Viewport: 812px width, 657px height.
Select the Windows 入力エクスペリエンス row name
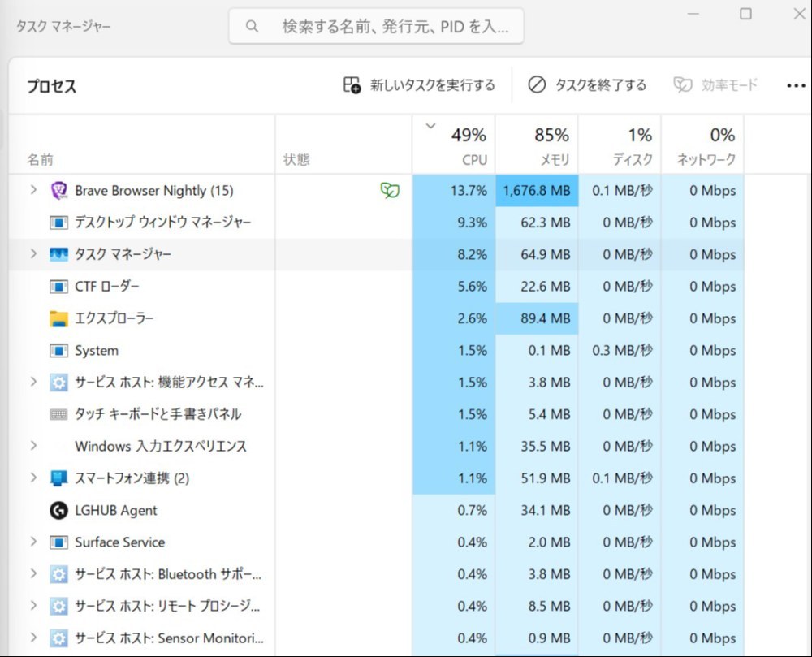(161, 447)
